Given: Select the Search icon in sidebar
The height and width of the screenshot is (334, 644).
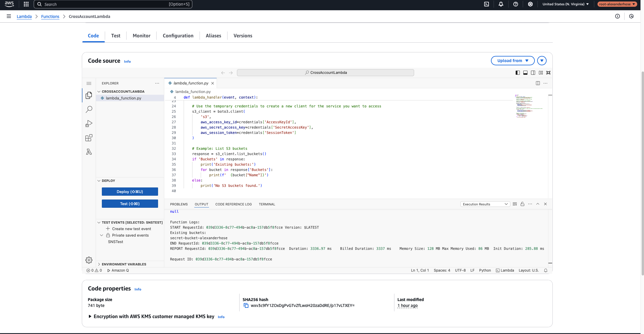Looking at the screenshot, I should click(x=89, y=109).
